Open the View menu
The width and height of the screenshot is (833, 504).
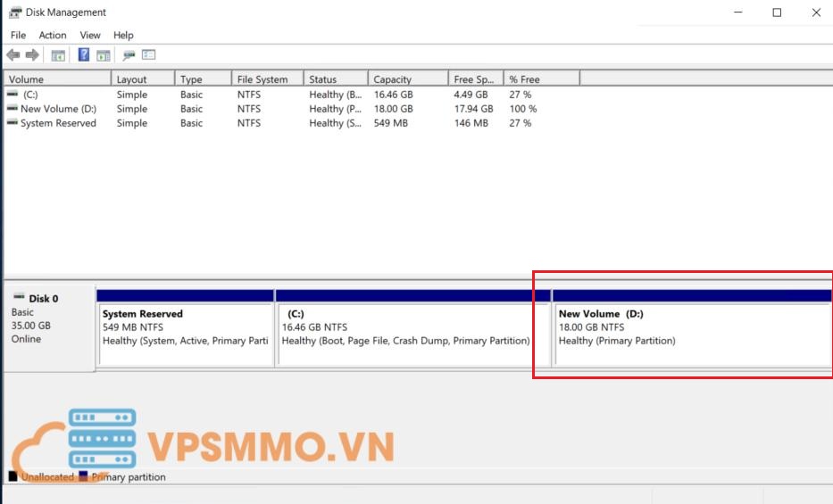pos(90,35)
